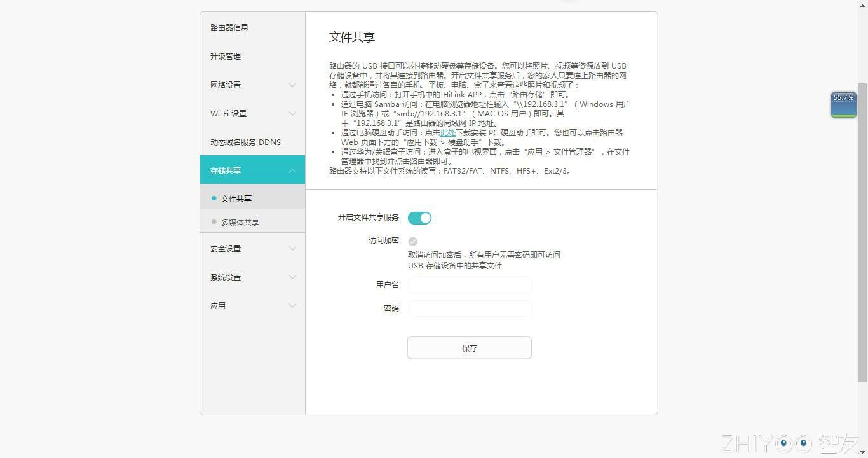This screenshot has width=868, height=458.
Task: Open 路由器信息 in the sidebar
Action: pos(252,27)
